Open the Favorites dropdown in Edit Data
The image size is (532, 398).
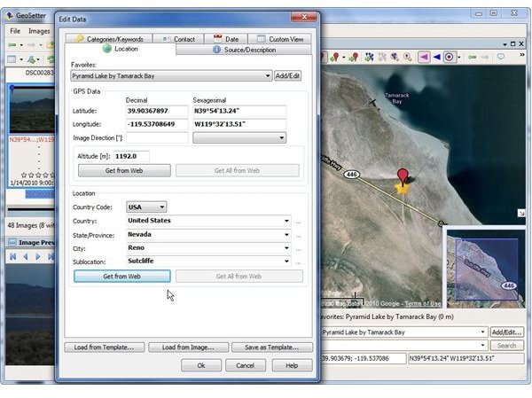click(x=268, y=75)
